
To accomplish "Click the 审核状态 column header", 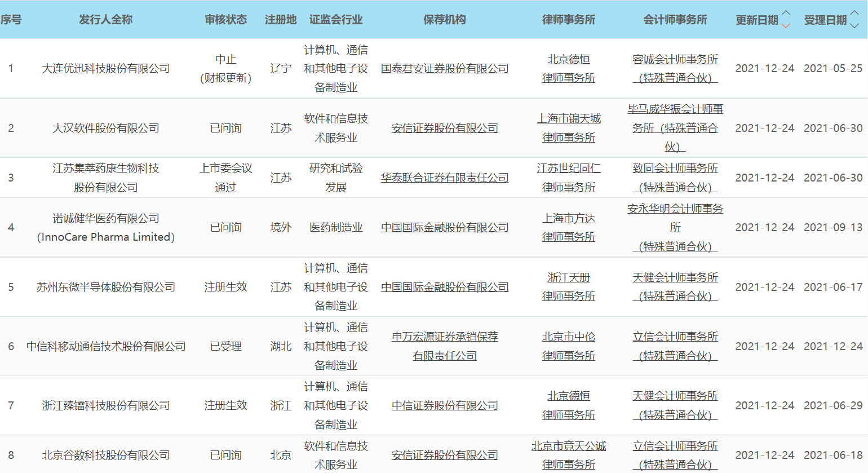I will click(226, 19).
